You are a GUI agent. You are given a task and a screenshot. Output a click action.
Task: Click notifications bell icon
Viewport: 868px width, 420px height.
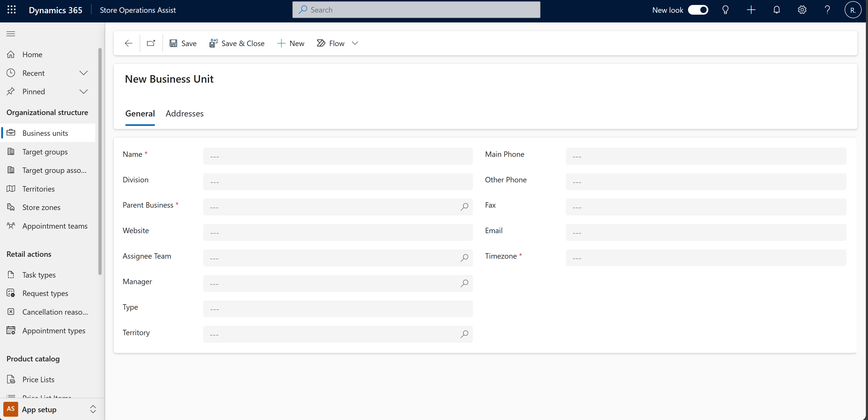[776, 10]
